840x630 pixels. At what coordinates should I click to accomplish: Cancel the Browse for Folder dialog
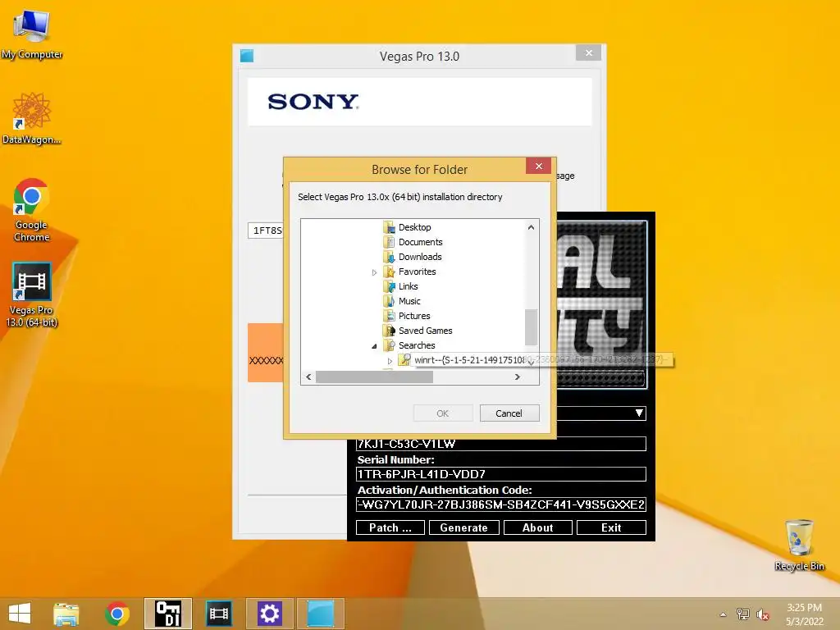click(x=509, y=413)
